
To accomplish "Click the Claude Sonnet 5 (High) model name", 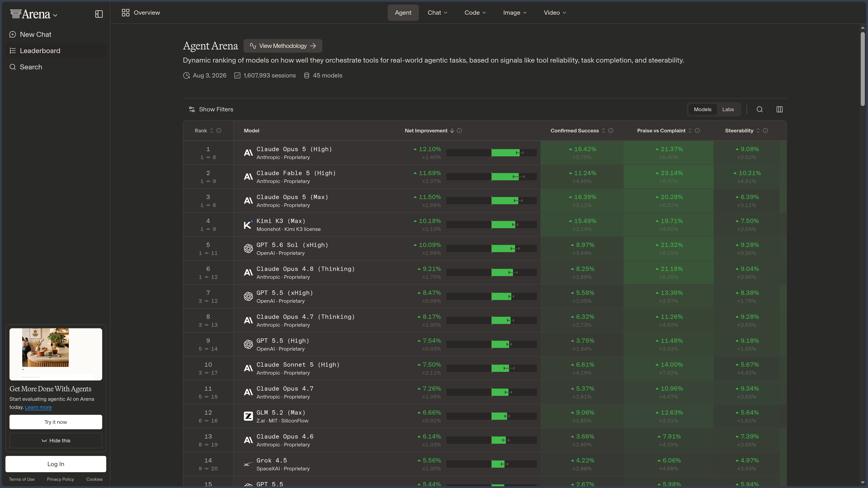I will pyautogui.click(x=298, y=365).
